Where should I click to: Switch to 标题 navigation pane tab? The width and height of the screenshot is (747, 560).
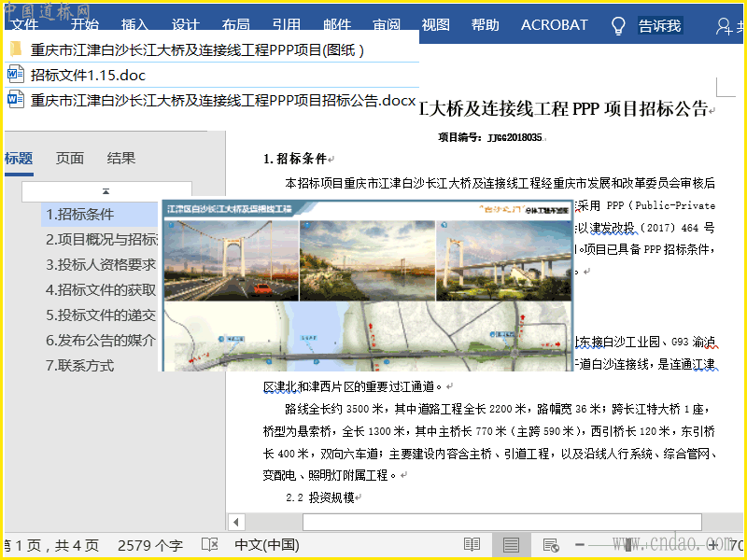pyautogui.click(x=19, y=159)
